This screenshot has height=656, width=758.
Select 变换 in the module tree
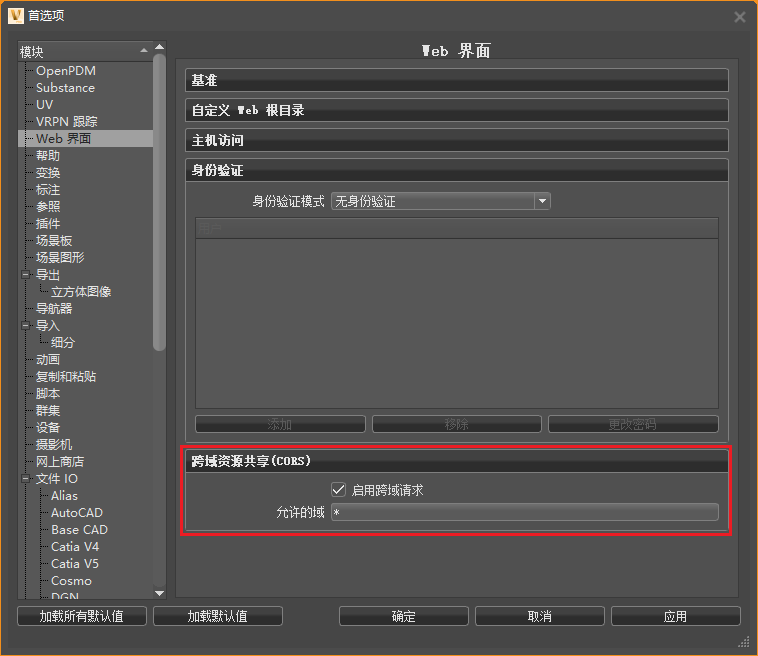(x=48, y=173)
